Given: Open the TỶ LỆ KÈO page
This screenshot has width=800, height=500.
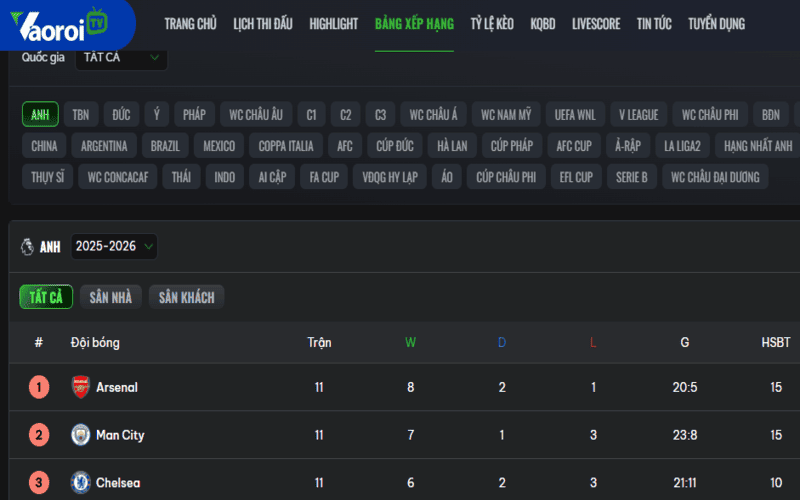Looking at the screenshot, I should tap(492, 24).
